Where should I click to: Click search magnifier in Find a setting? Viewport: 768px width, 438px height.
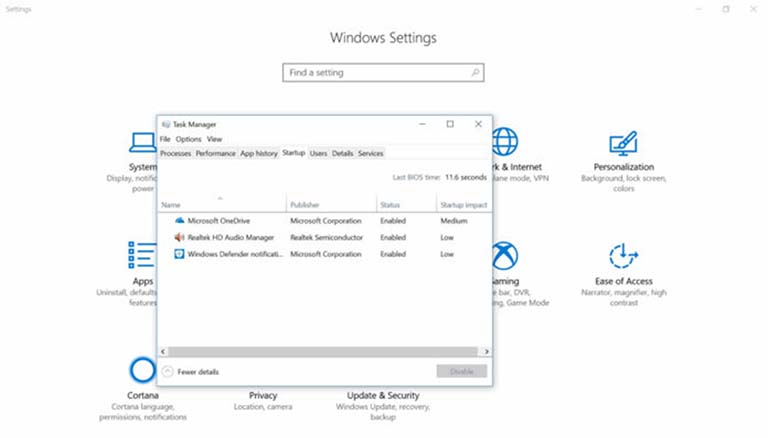tap(475, 73)
